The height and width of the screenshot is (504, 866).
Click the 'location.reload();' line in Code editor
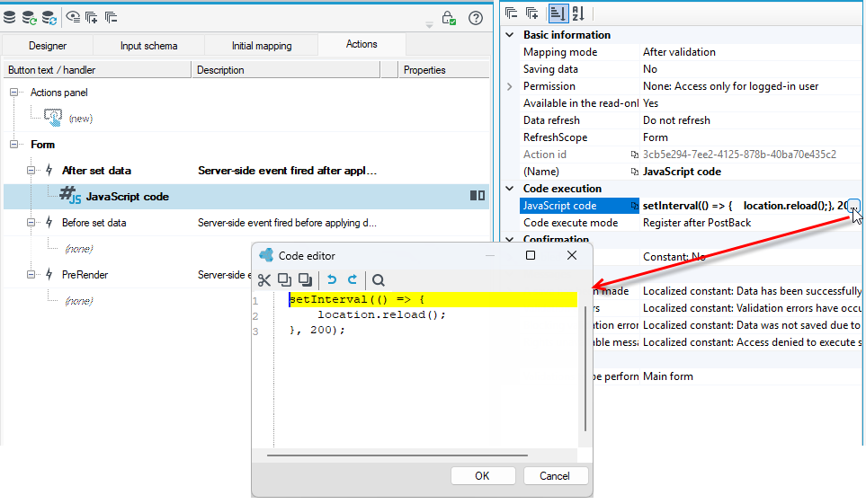tap(381, 314)
